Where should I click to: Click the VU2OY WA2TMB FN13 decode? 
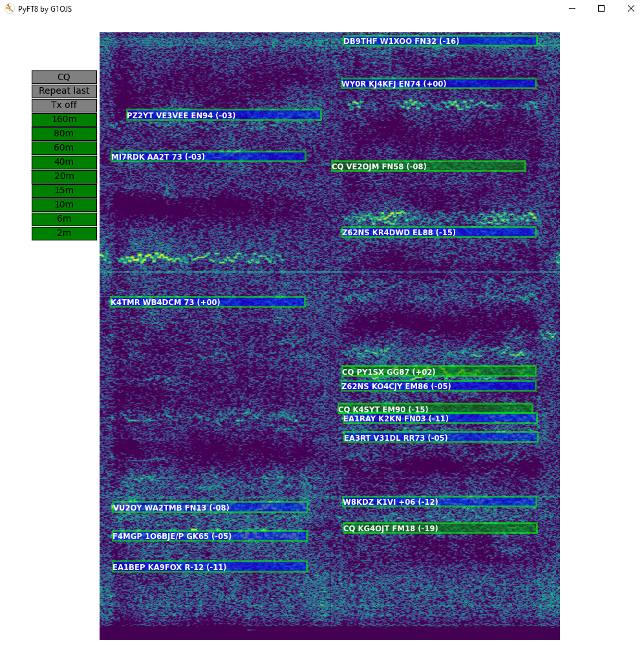click(x=209, y=507)
